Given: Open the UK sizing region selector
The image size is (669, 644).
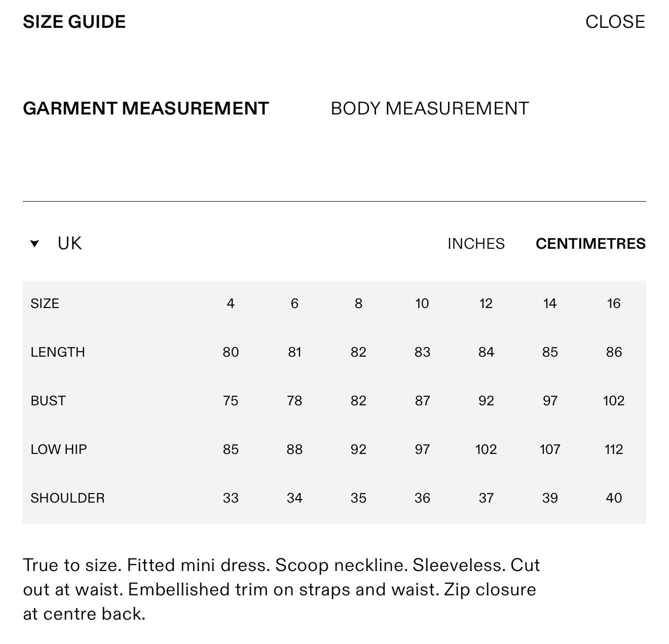Looking at the screenshot, I should pyautogui.click(x=69, y=244).
